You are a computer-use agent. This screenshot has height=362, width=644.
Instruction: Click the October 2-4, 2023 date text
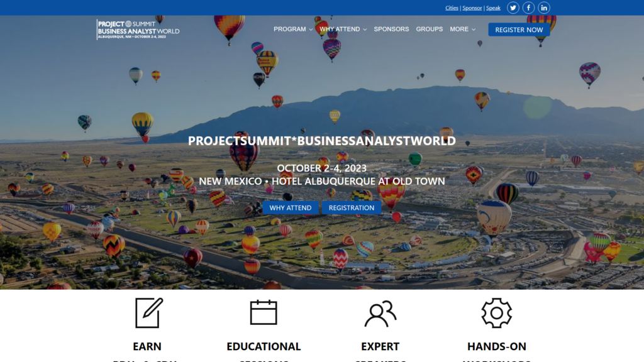(321, 168)
